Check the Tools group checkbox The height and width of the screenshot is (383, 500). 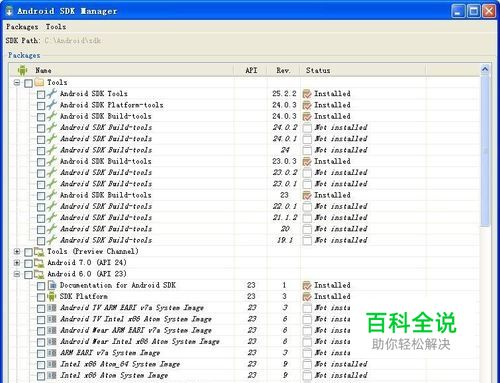29,83
